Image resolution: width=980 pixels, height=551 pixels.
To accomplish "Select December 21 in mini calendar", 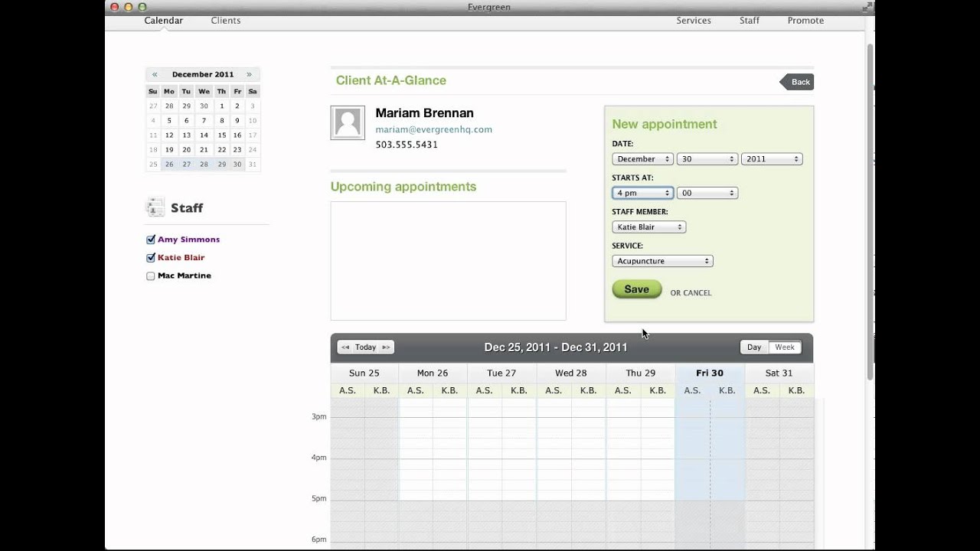I will [204, 150].
